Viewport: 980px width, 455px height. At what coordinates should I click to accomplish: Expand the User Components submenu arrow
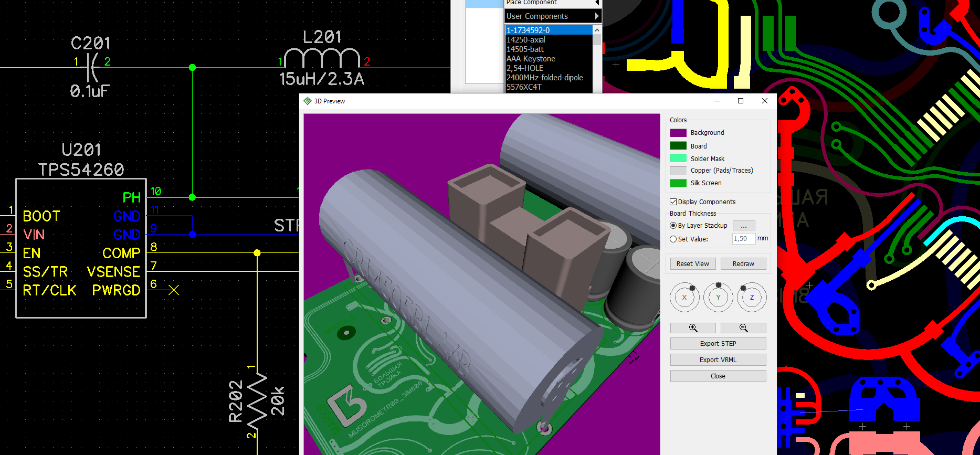(597, 16)
